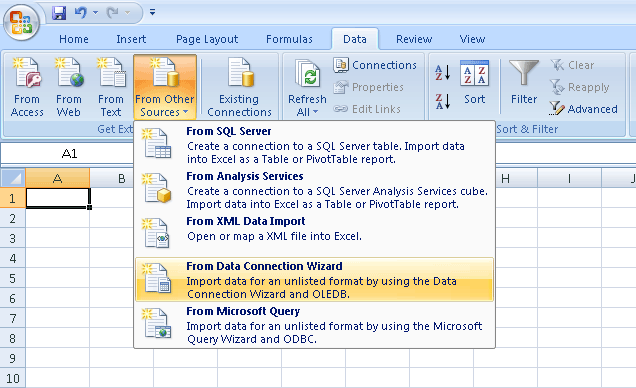The image size is (636, 388).
Task: Select all cells with corner button
Action: 13,178
